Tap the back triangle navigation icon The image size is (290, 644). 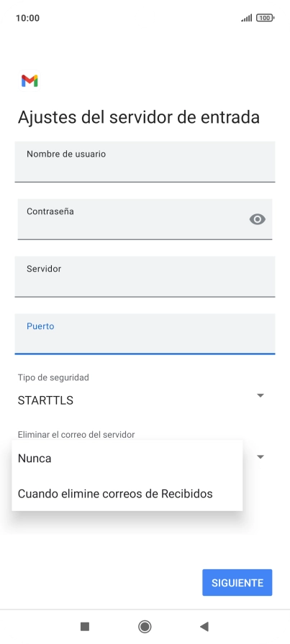coord(204,626)
